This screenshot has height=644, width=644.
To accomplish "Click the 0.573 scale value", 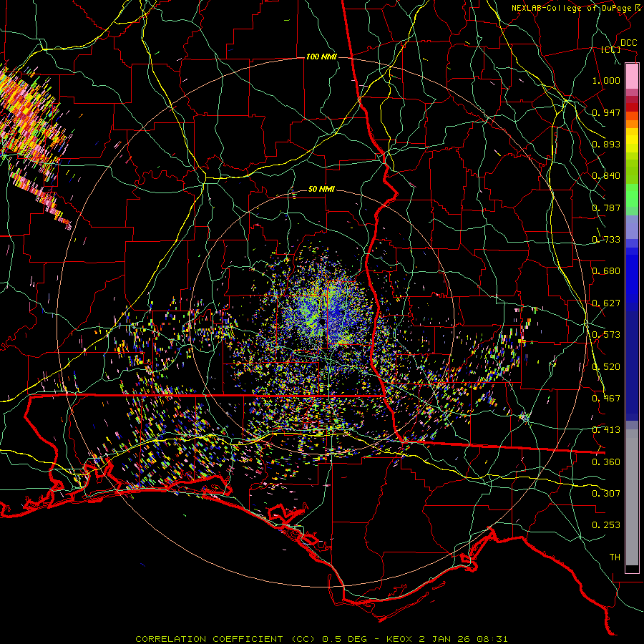I will (606, 335).
